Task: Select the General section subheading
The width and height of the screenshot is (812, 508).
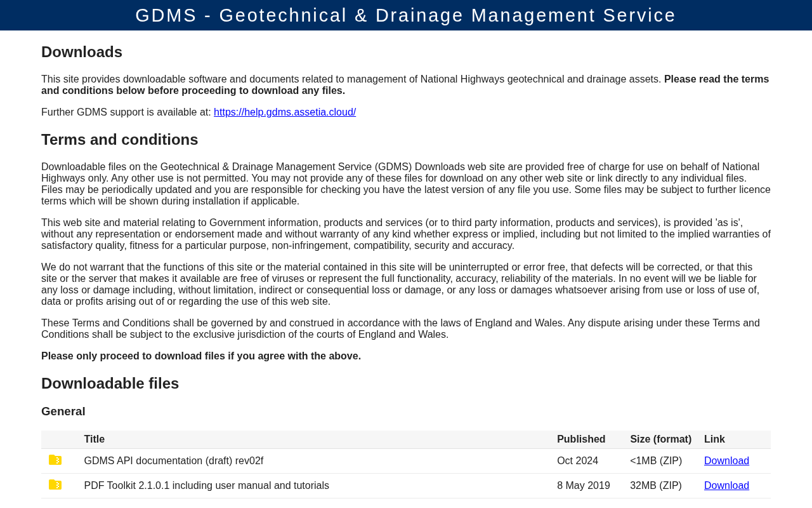Action: [63, 411]
